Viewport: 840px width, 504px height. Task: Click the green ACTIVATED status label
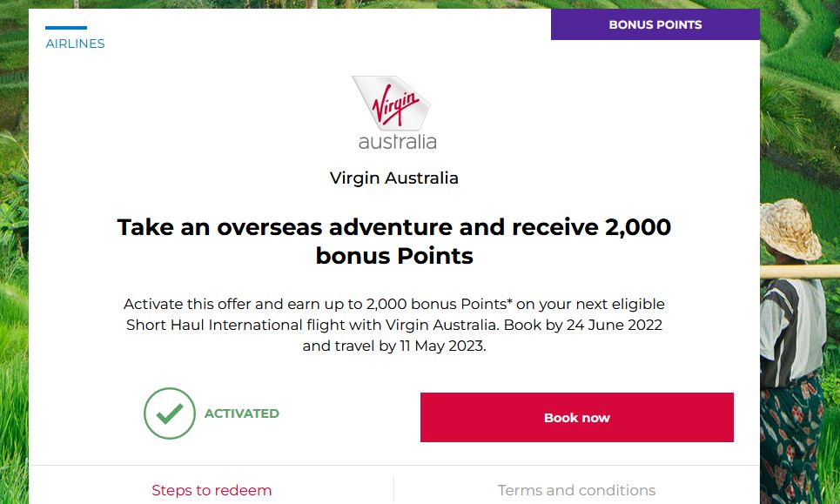click(x=241, y=413)
